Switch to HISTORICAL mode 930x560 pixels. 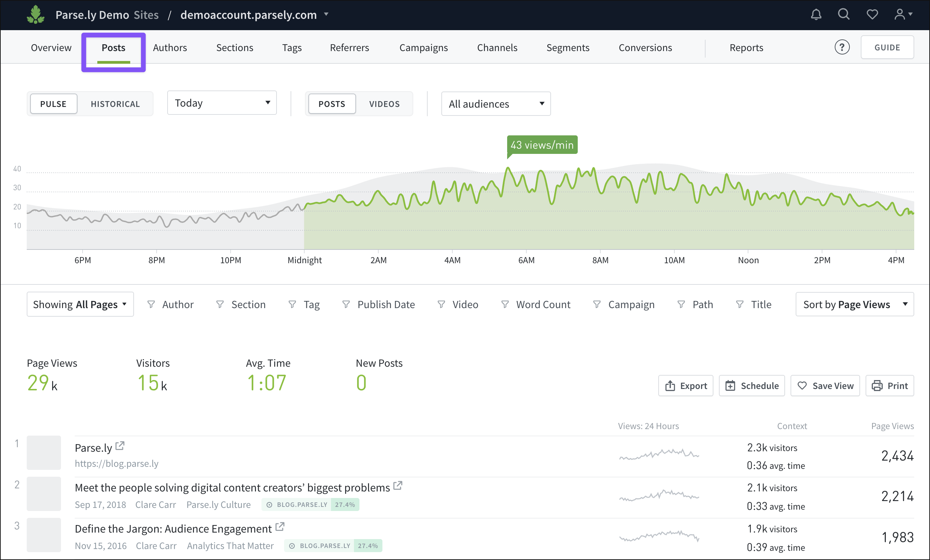click(115, 104)
